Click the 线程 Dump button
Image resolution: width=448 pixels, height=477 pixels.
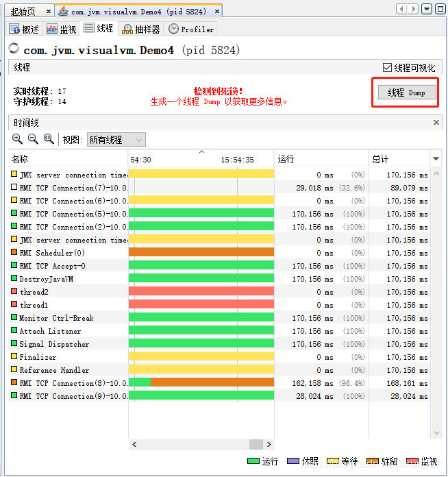tap(407, 92)
